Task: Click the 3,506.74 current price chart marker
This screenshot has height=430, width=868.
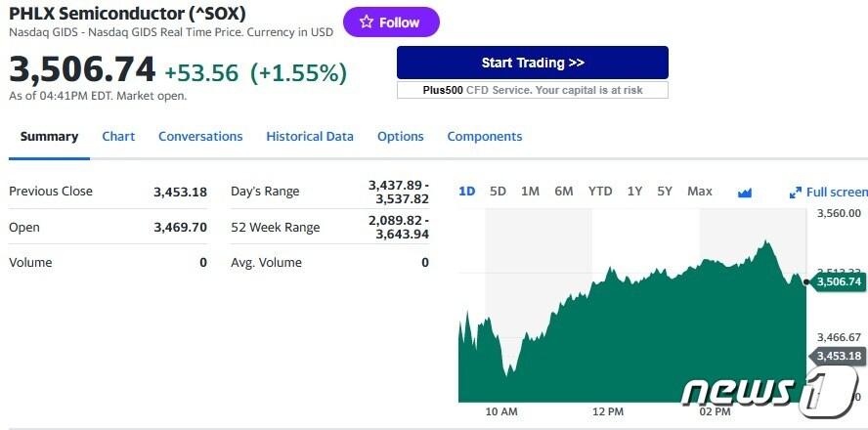Action: click(x=839, y=281)
